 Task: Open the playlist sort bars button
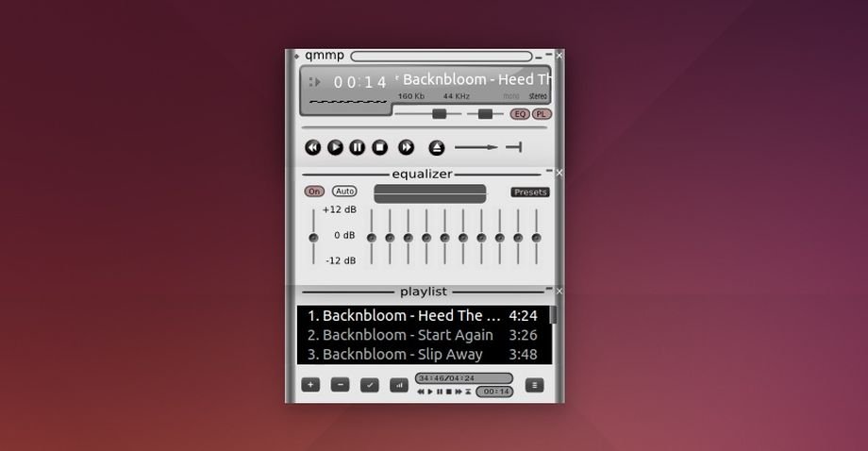coord(398,385)
